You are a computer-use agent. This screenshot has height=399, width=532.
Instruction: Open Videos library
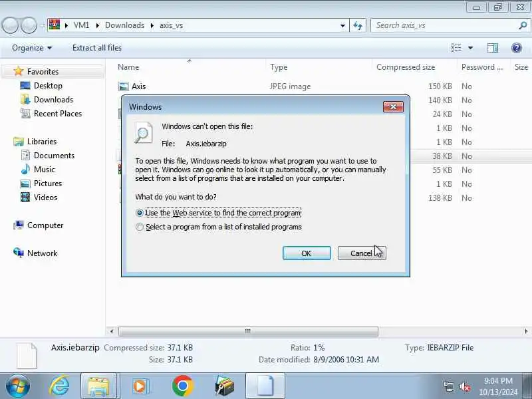(x=45, y=197)
